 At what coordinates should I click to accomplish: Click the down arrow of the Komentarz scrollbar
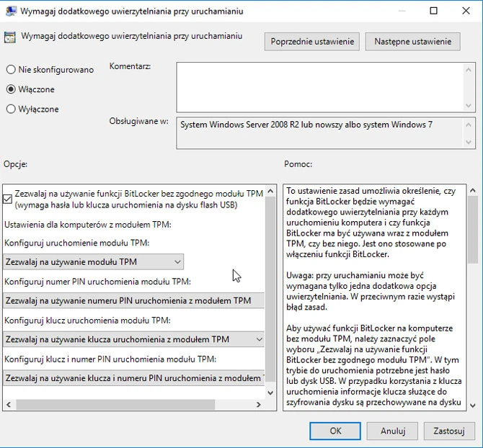click(469, 106)
